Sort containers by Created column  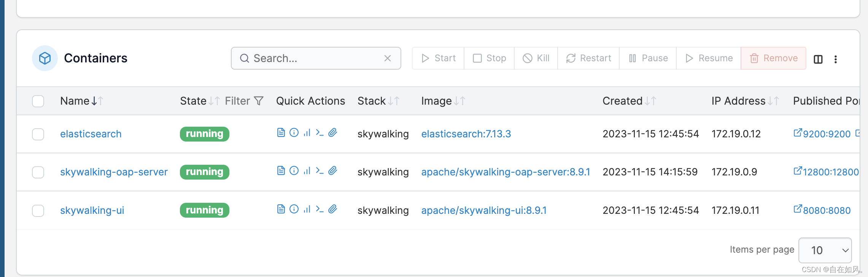coord(630,101)
